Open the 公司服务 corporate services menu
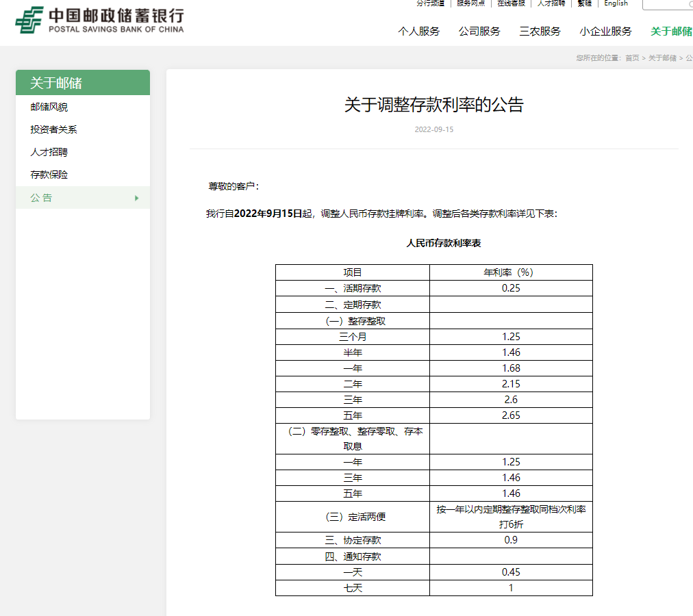Image resolution: width=693 pixels, height=616 pixels. (481, 31)
